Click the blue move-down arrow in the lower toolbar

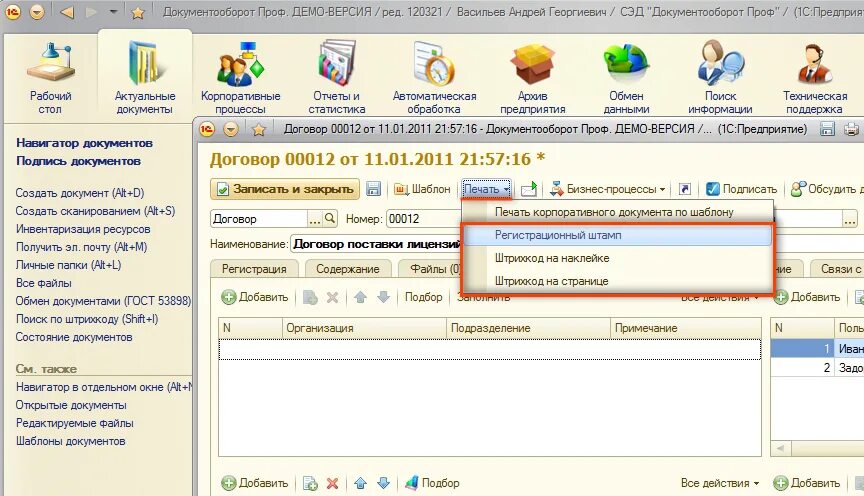click(x=384, y=483)
